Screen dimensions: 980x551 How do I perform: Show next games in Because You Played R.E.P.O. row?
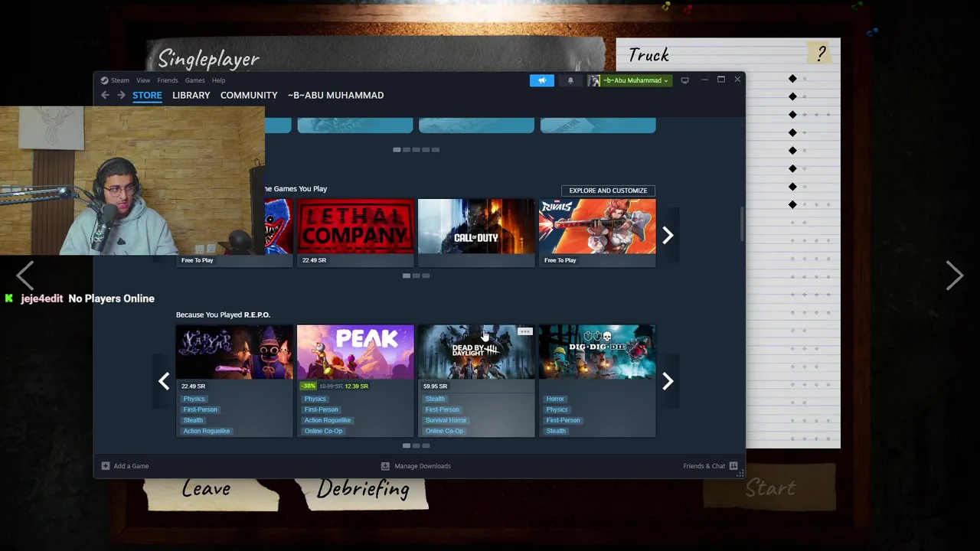(668, 381)
